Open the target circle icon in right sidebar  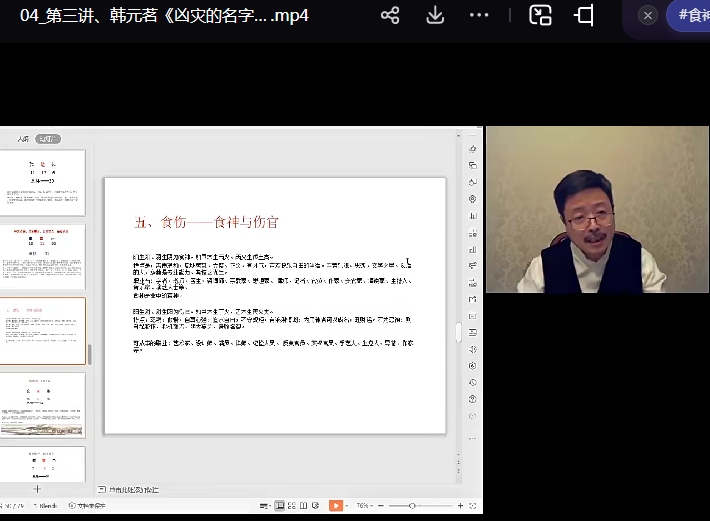click(x=473, y=199)
